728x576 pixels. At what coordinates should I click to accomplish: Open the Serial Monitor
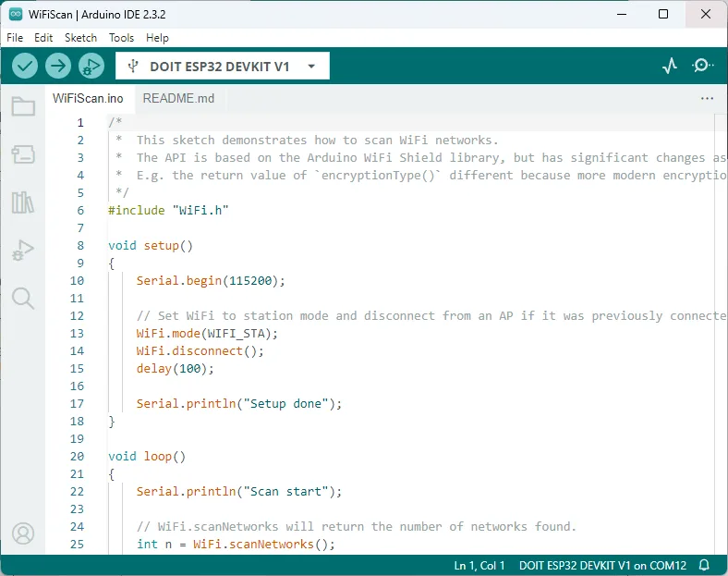pyautogui.click(x=702, y=66)
